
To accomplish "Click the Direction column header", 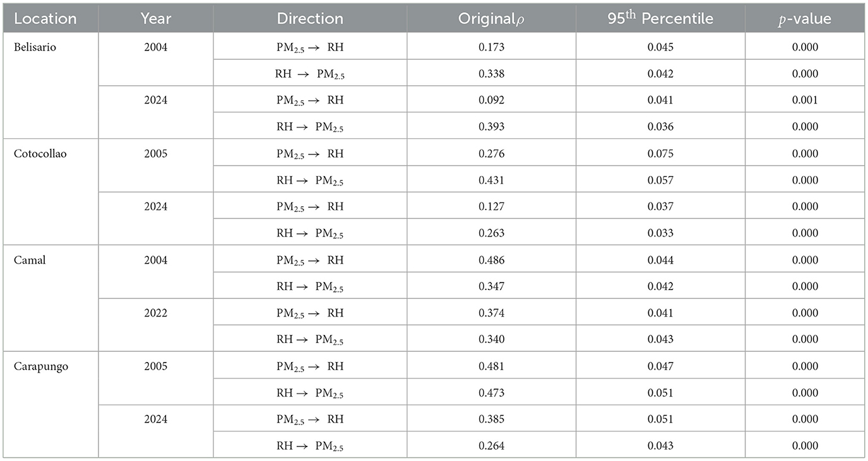I will [x=309, y=19].
